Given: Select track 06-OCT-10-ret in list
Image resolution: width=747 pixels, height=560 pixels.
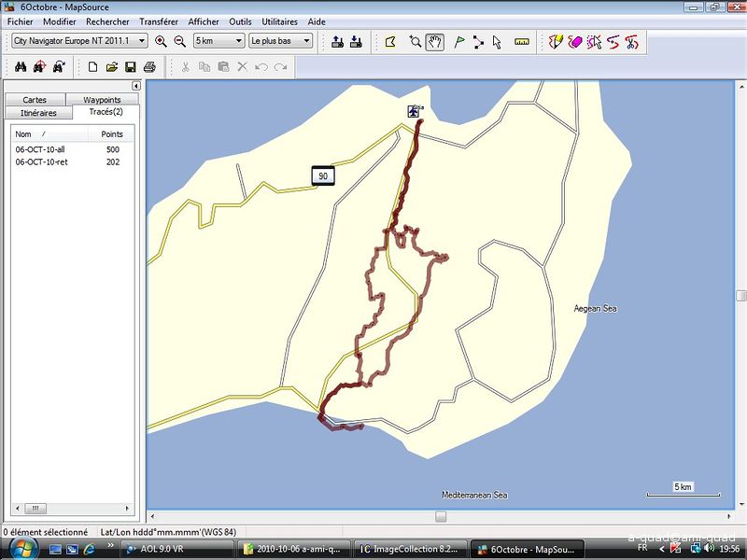Looking at the screenshot, I should tap(41, 161).
